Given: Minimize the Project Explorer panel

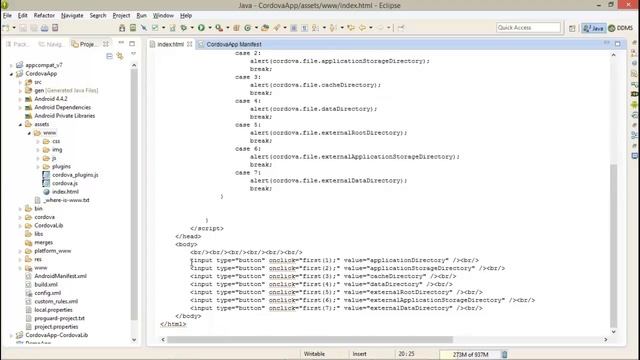Looking at the screenshot, I should point(121,43).
